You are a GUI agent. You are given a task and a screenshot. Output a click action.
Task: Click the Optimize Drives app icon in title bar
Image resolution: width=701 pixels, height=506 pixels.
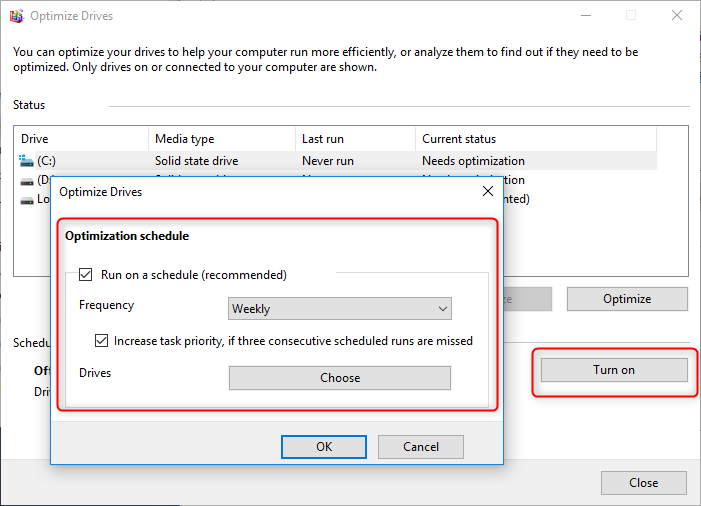coord(17,16)
